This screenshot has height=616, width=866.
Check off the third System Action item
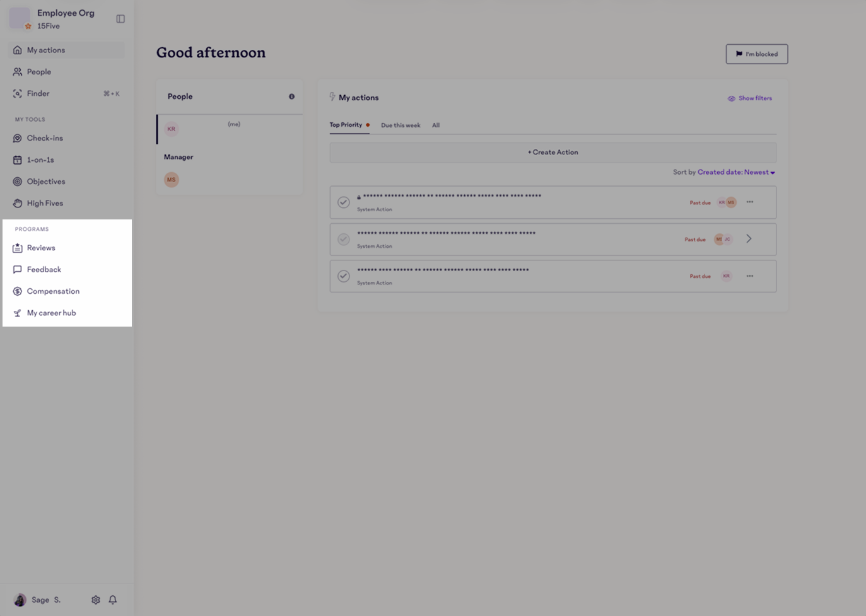tap(343, 276)
